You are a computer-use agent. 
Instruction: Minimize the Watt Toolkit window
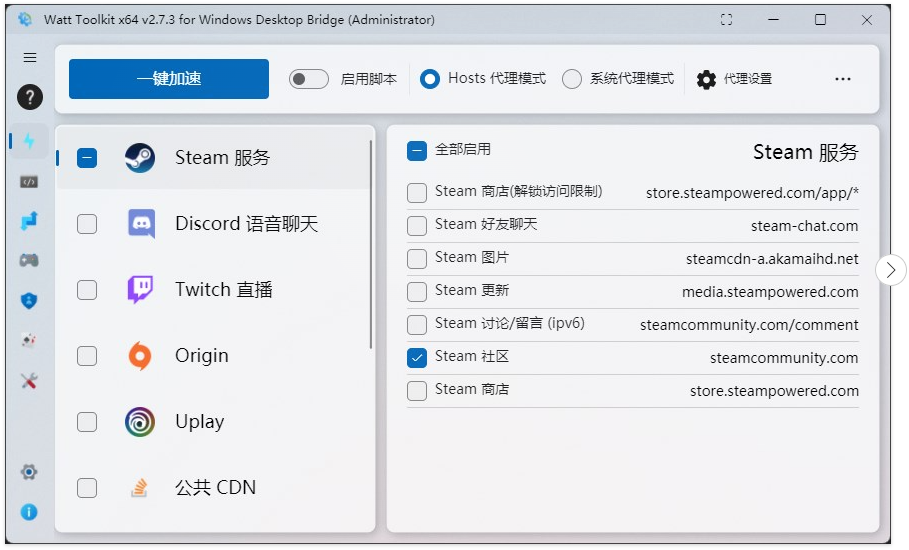(x=773, y=20)
